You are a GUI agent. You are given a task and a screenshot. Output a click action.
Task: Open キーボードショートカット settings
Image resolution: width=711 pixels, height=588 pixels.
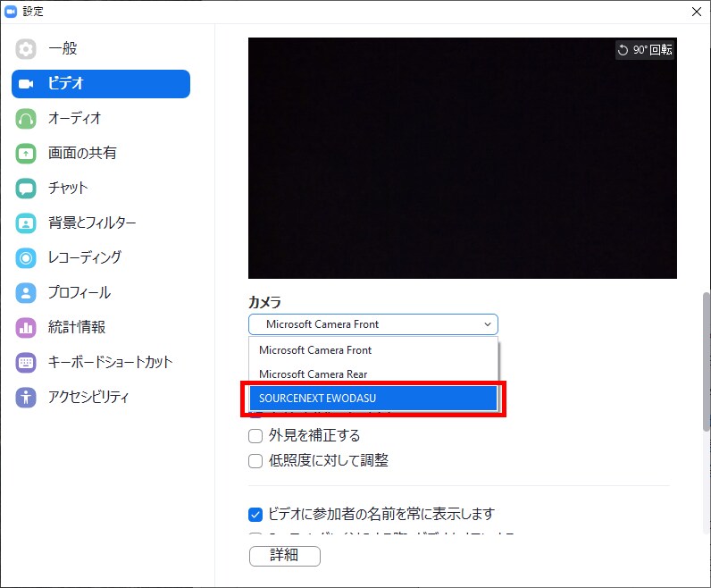tap(101, 363)
